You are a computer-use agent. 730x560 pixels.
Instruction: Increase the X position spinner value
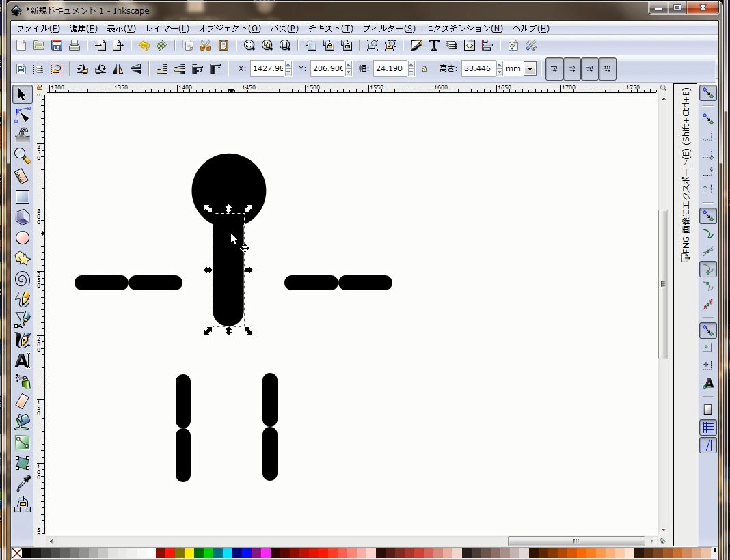[288, 66]
